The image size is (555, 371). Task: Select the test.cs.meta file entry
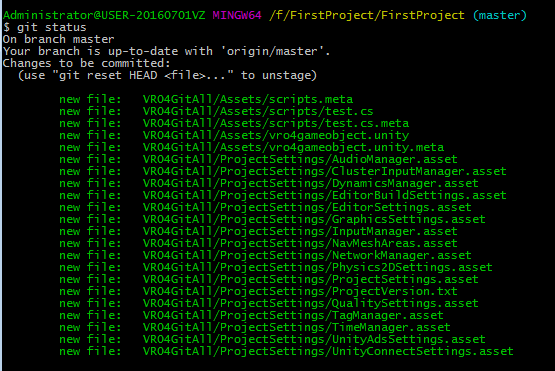234,124
